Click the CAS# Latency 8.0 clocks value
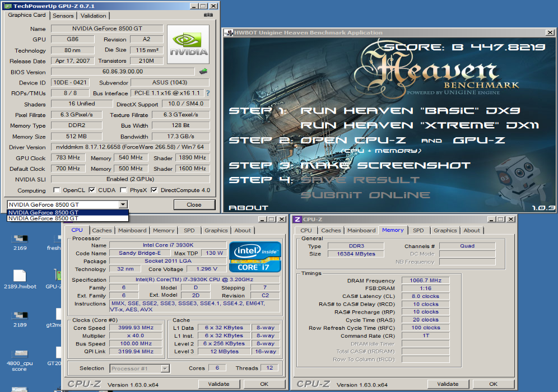 click(426, 296)
